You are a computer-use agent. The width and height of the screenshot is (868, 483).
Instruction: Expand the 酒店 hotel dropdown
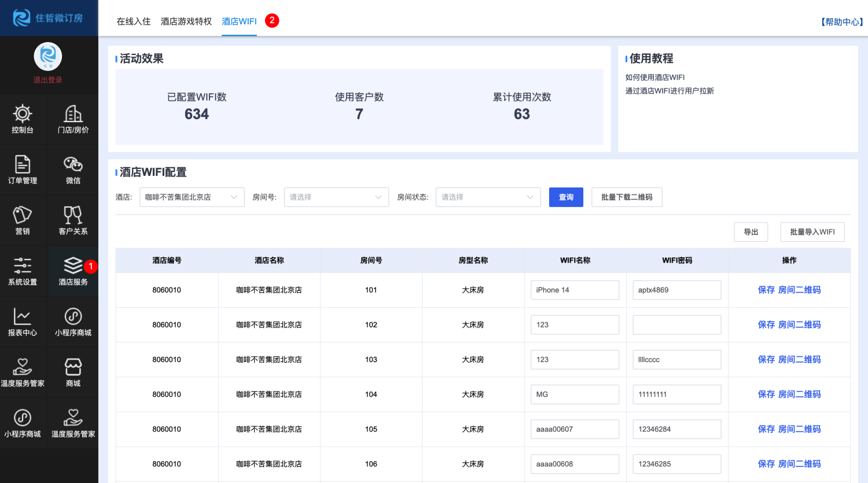(192, 197)
